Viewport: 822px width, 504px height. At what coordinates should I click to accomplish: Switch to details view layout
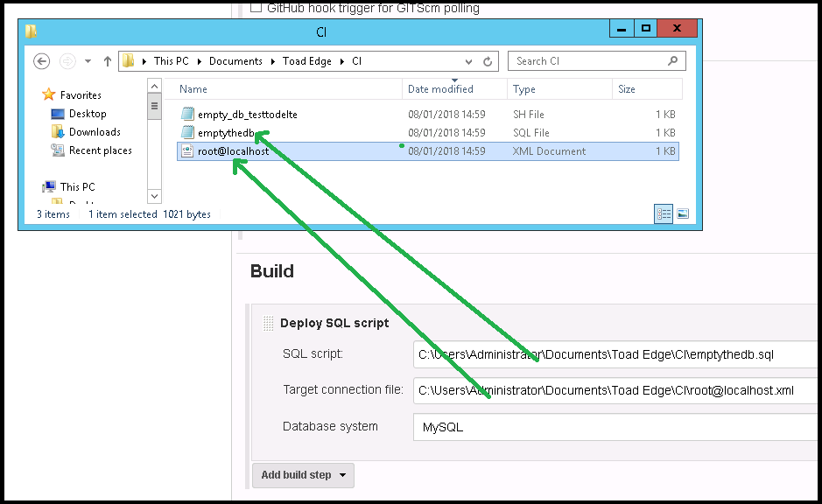(x=664, y=213)
